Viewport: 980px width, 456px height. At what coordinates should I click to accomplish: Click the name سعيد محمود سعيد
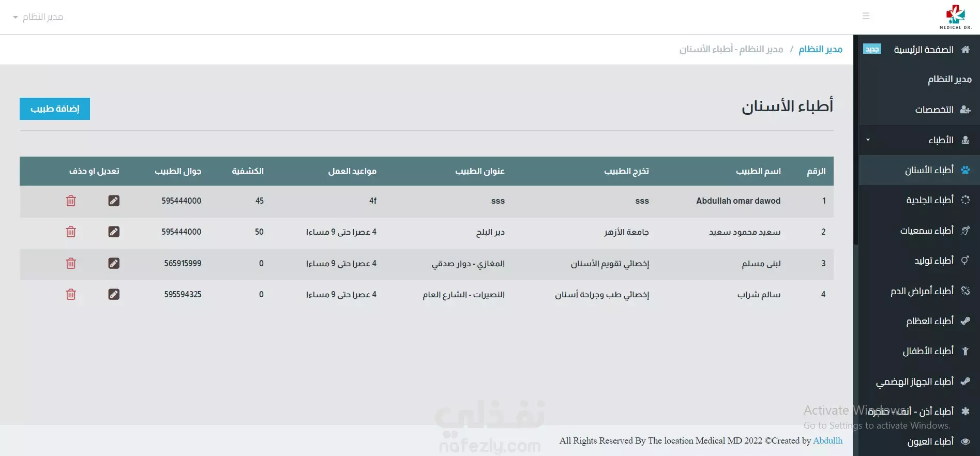pyautogui.click(x=745, y=232)
